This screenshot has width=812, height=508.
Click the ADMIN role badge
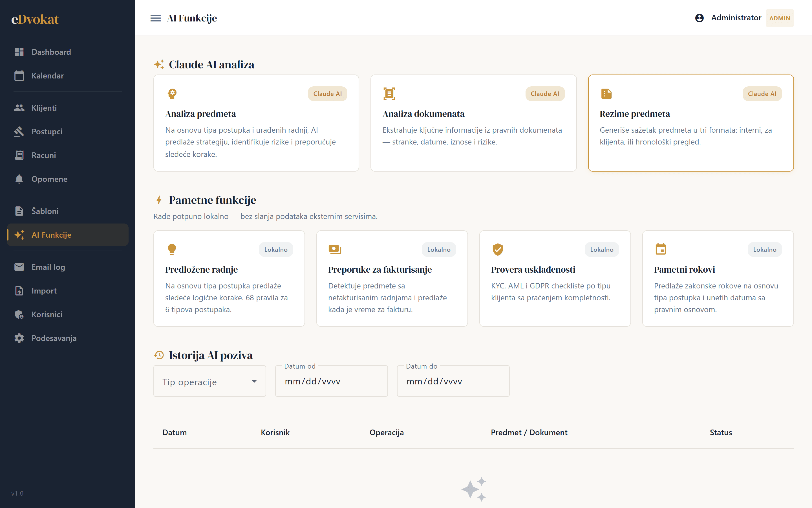click(x=780, y=18)
